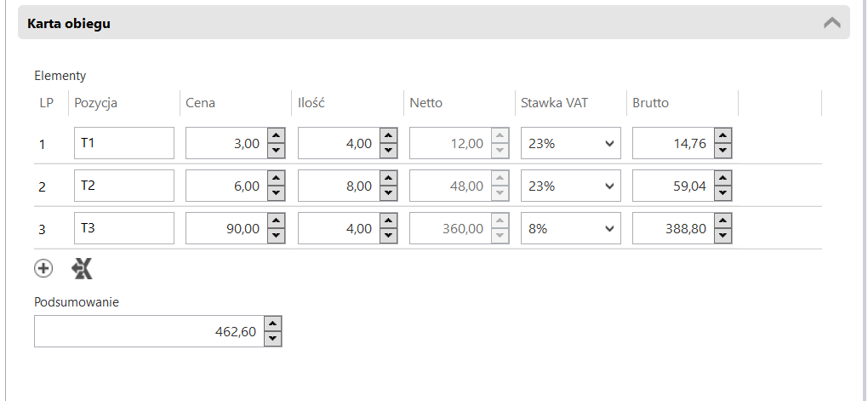868x401 pixels.
Task: Increase Ilość value in row T3
Action: [x=388, y=221]
